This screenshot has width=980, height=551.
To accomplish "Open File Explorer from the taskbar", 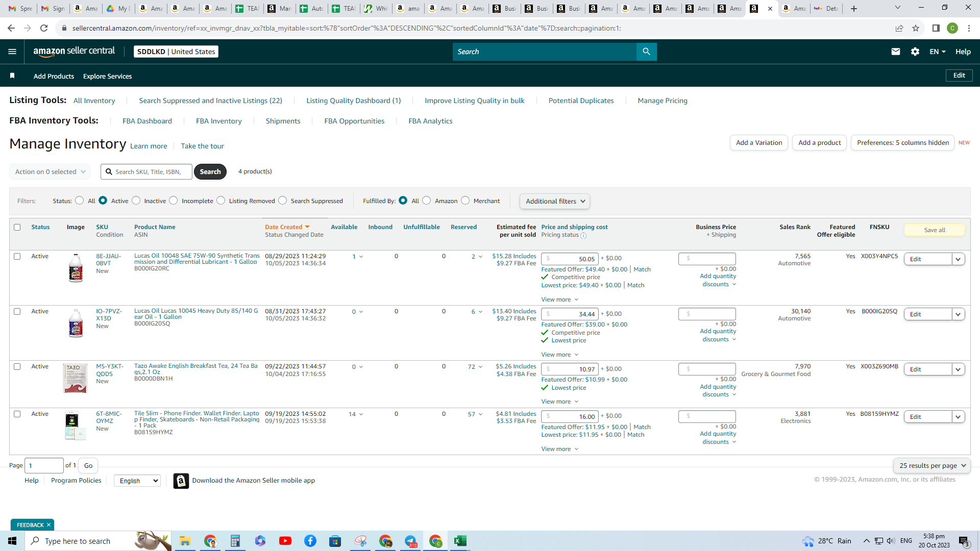I will [x=185, y=541].
